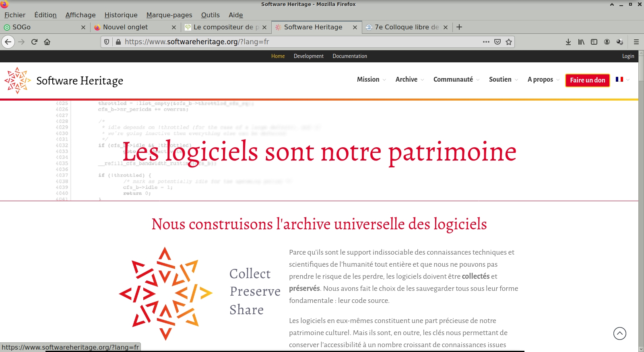
Task: Follow the Documentation link
Action: pyautogui.click(x=350, y=56)
